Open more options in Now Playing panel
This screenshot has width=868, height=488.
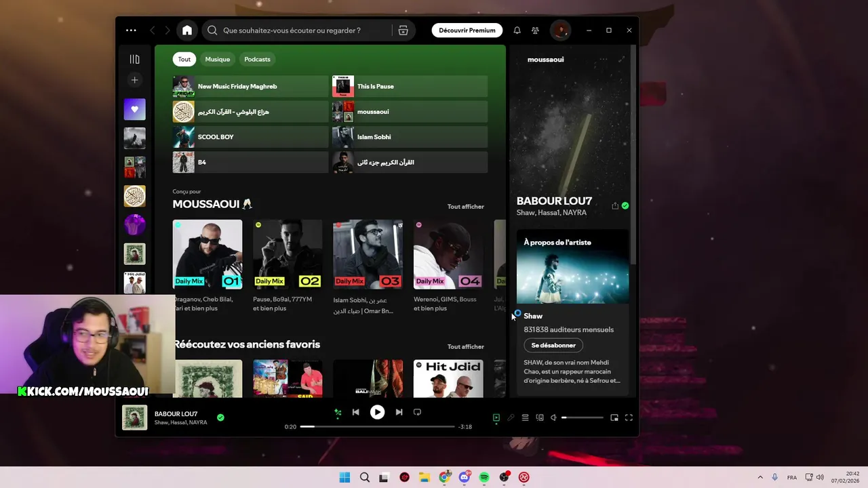[x=603, y=60]
